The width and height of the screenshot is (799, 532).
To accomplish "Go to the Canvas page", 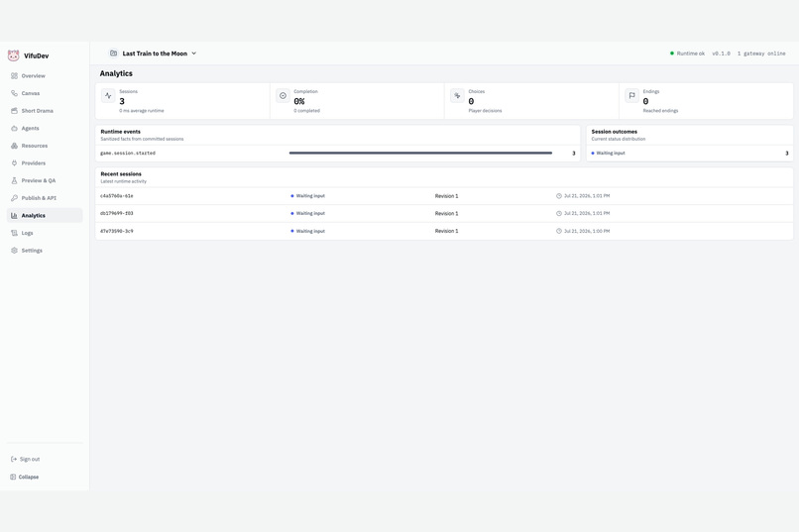I will (x=31, y=93).
